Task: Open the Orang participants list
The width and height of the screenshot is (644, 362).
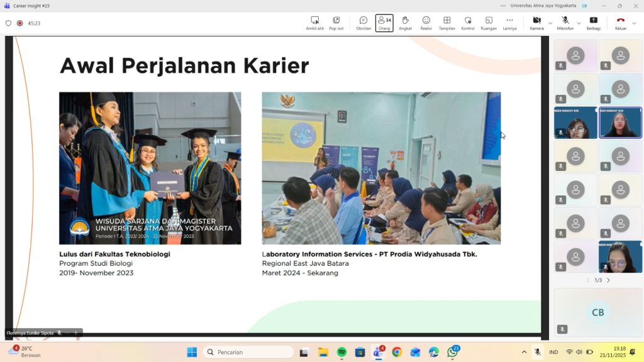Action: pos(384,23)
